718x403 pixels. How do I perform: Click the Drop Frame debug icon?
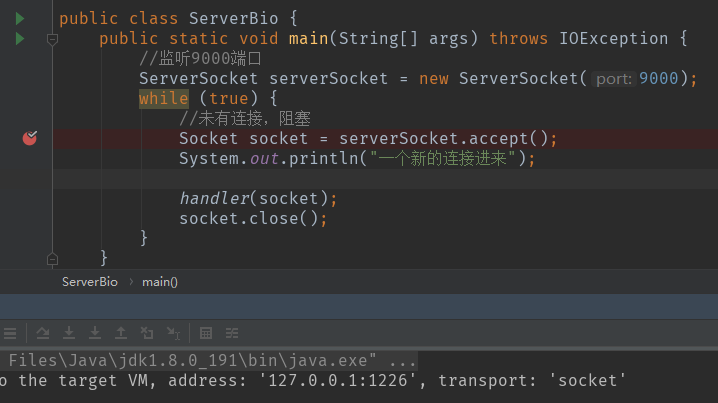coord(147,333)
